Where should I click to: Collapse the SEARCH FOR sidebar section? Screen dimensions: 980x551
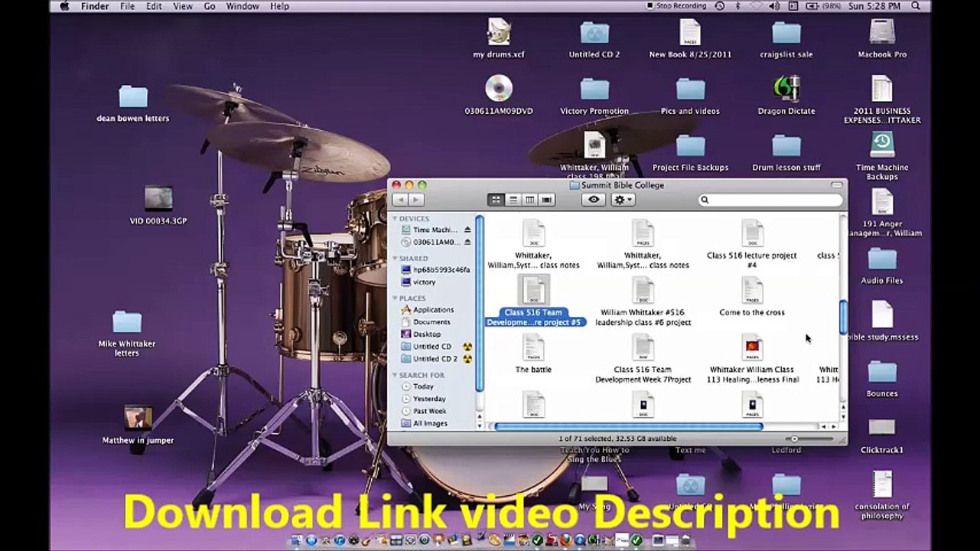click(396, 375)
